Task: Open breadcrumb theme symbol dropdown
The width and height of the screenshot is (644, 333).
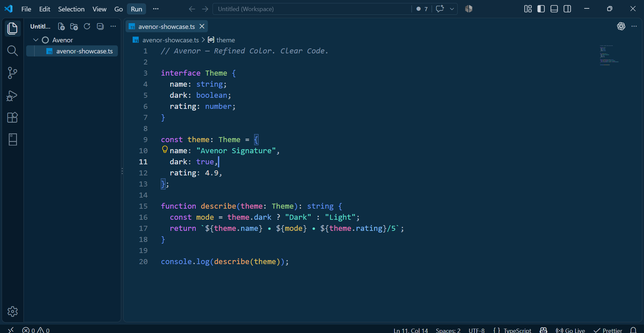Action: [x=222, y=40]
